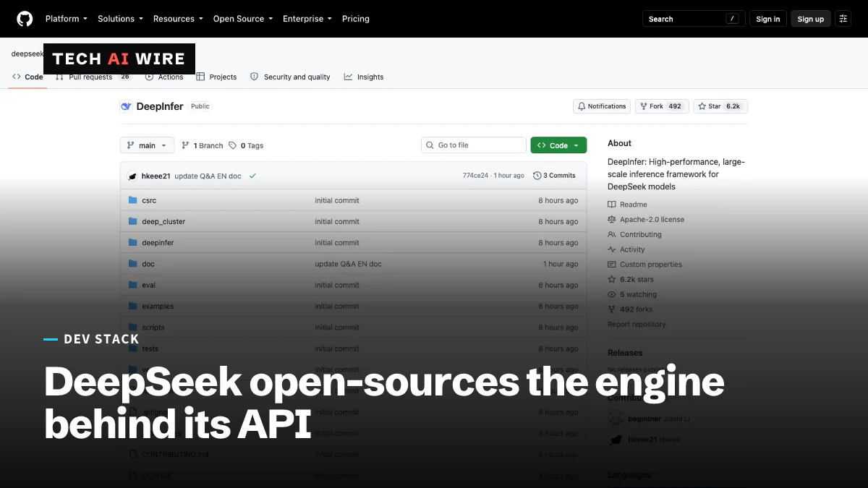
Task: Open the examples folder link
Action: [158, 307]
